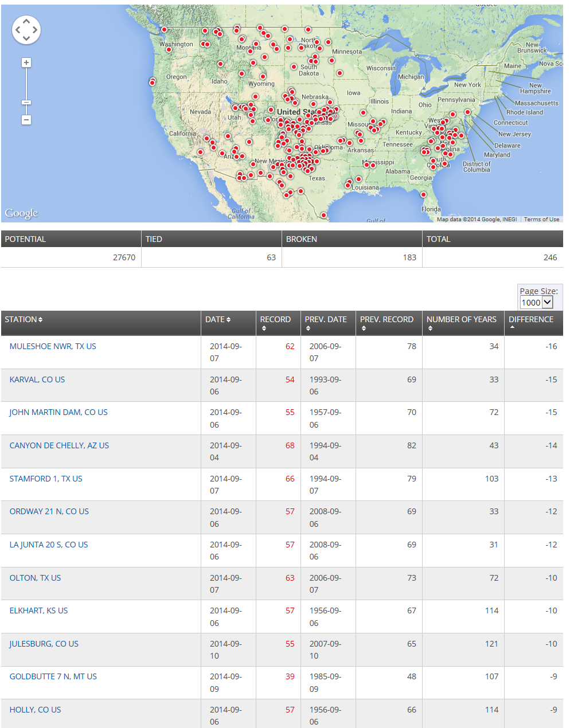Zoom in using the map plus button
This screenshot has height=728, width=570.
[x=26, y=62]
